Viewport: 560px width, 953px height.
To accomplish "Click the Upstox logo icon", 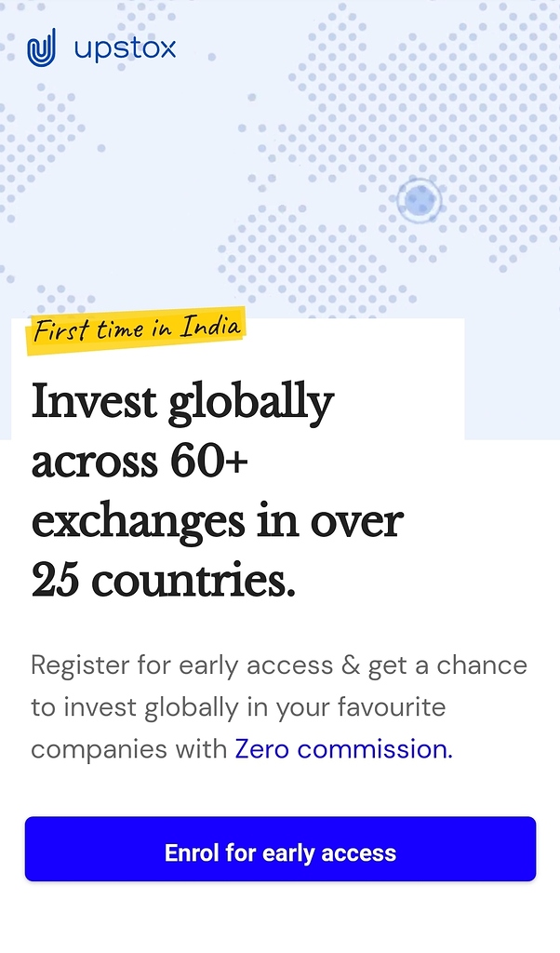I will click(x=41, y=47).
